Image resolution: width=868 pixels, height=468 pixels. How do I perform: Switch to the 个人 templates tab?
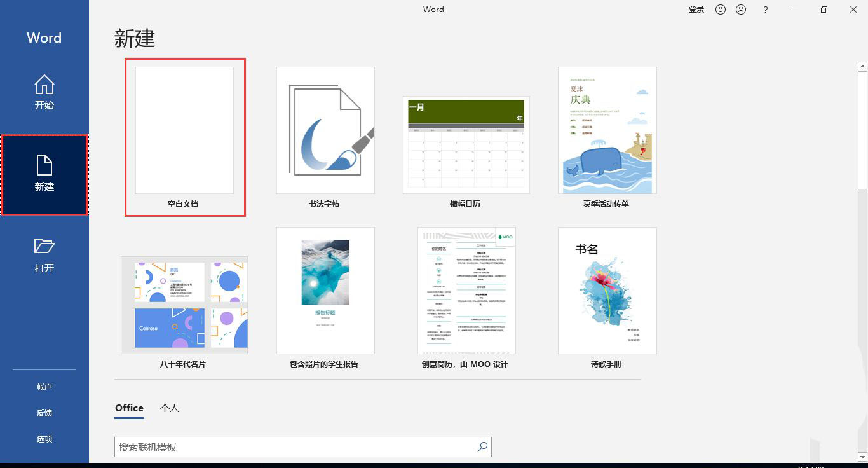(169, 408)
